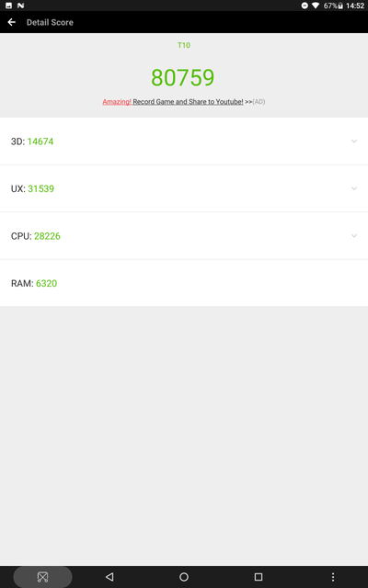Expand the 3D score chevron
This screenshot has width=368, height=588.
pos(353,141)
